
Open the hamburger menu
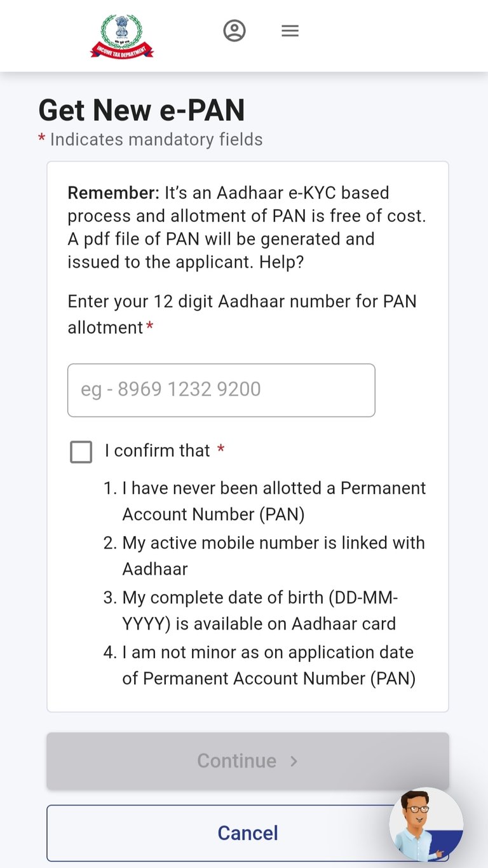(290, 31)
